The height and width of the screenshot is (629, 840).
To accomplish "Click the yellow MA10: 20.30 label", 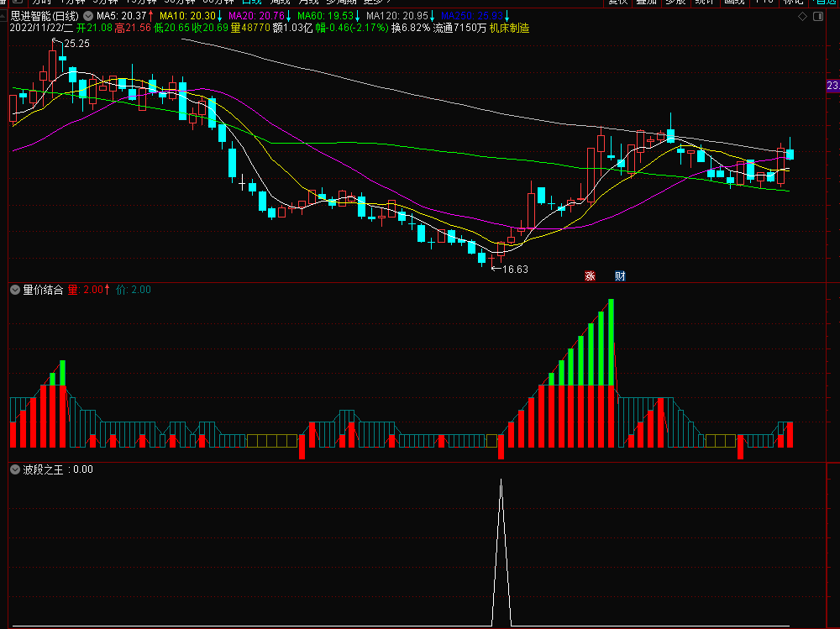I will click(x=187, y=16).
